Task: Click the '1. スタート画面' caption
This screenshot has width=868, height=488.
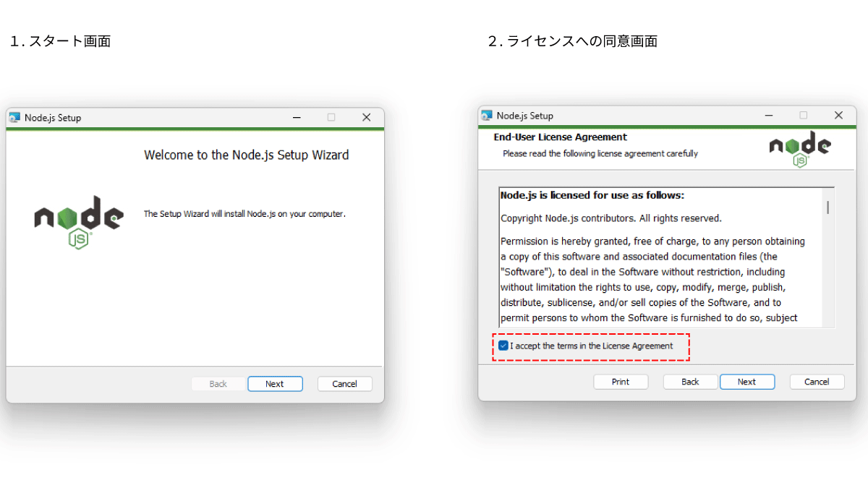Action: pyautogui.click(x=60, y=41)
